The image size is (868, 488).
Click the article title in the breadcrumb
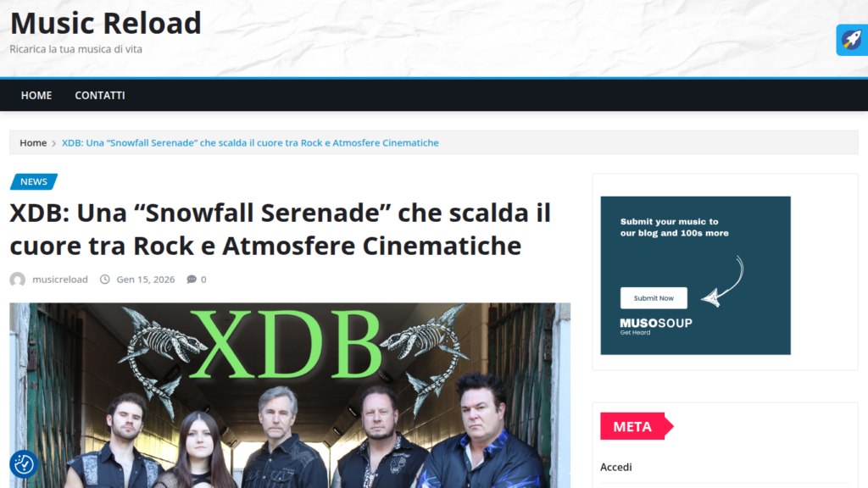pos(250,142)
